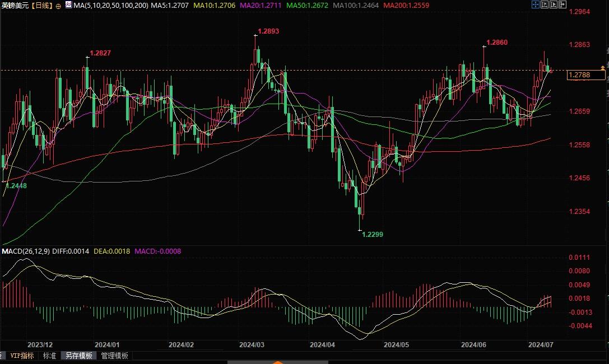Click the 2024/04 date on time axis
Screen dimensions: 609x364
click(322, 344)
